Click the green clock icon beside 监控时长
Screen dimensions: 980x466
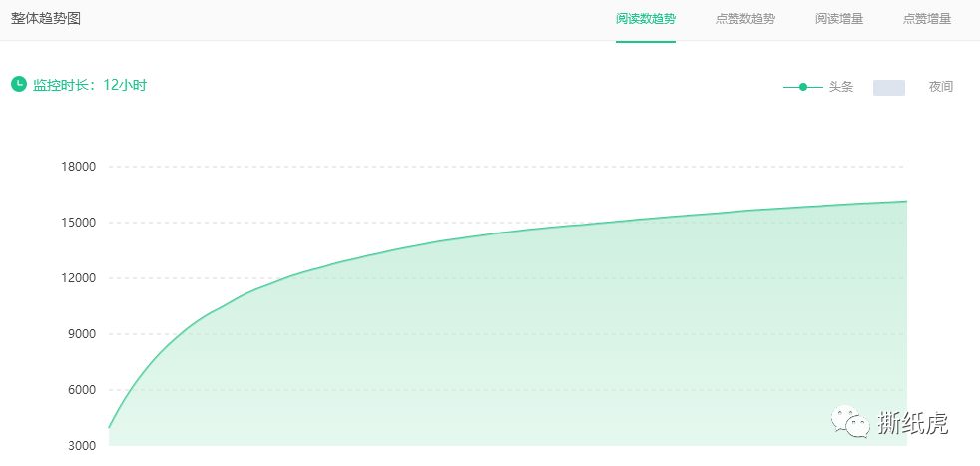[x=19, y=84]
